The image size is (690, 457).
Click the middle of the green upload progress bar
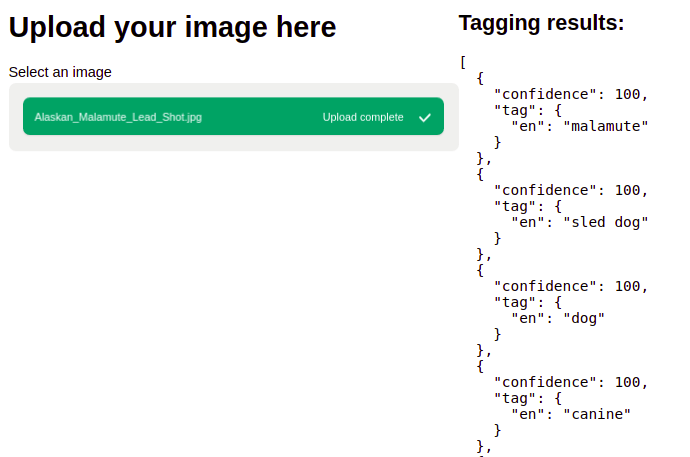click(x=232, y=117)
